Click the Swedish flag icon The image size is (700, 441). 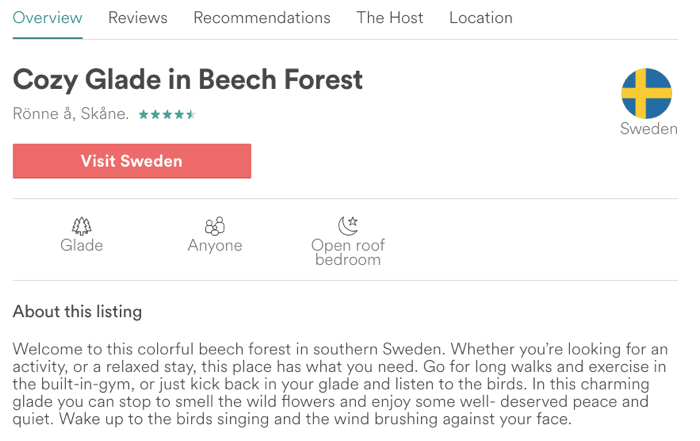pyautogui.click(x=646, y=93)
